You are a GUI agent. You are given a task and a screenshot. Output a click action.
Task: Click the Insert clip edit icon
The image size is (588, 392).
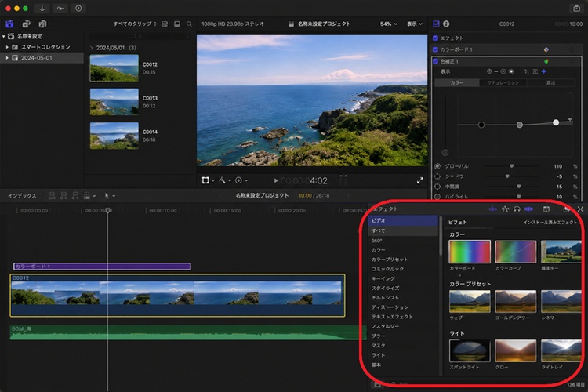pos(64,195)
